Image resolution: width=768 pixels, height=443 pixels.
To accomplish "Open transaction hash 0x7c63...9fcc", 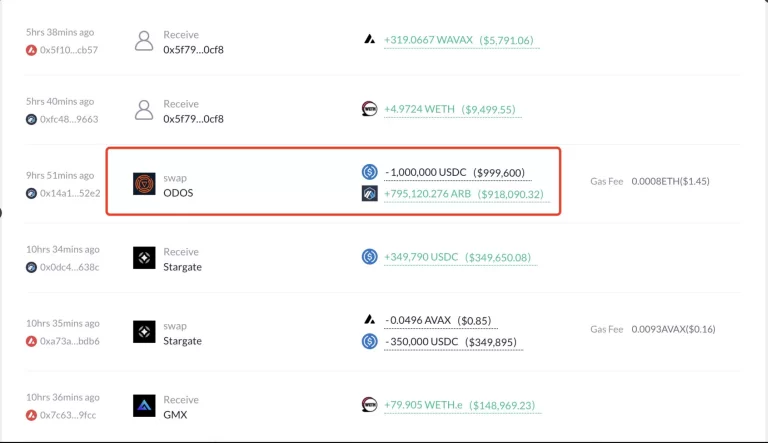I will tap(69, 415).
